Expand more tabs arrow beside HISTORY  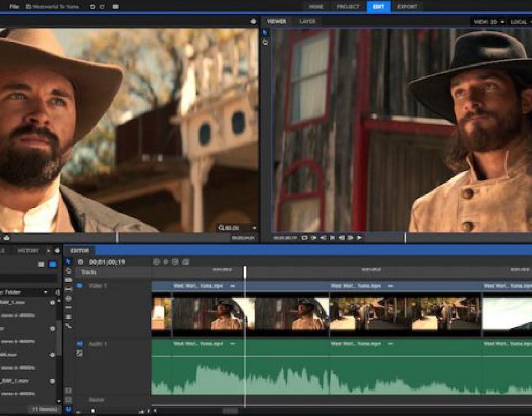48,250
